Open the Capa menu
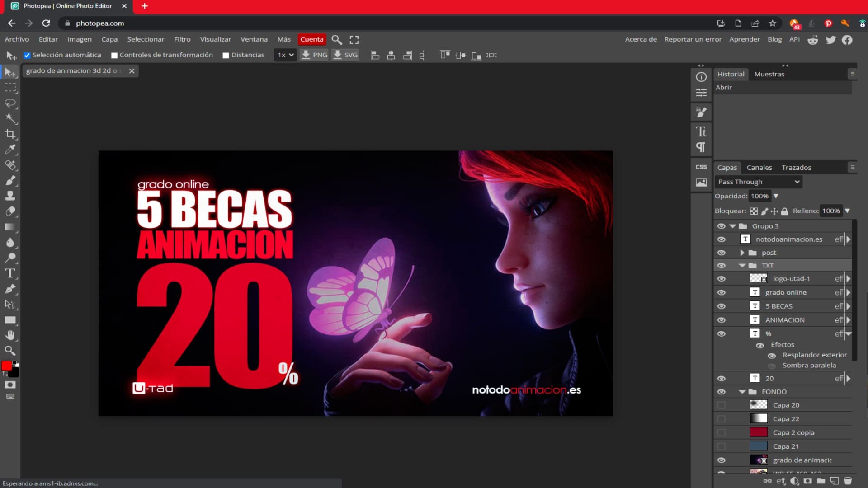Viewport: 868px width, 488px height. click(109, 39)
